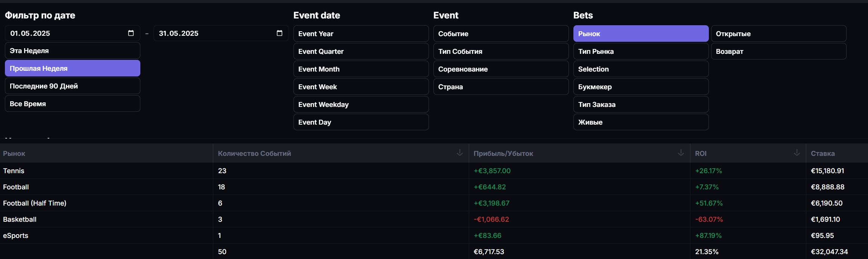Select the Эта Неделя date preset
868x259 pixels.
[x=72, y=51]
